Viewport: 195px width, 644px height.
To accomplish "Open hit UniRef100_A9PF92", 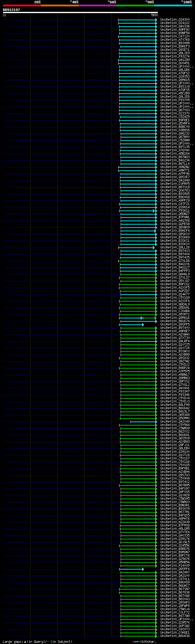I will [x=175, y=30].
